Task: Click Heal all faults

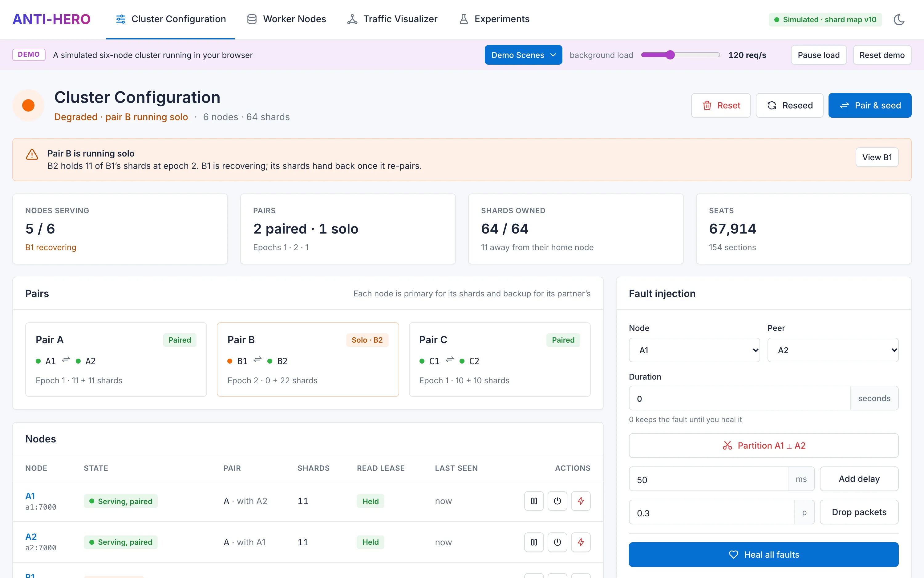Action: click(764, 554)
